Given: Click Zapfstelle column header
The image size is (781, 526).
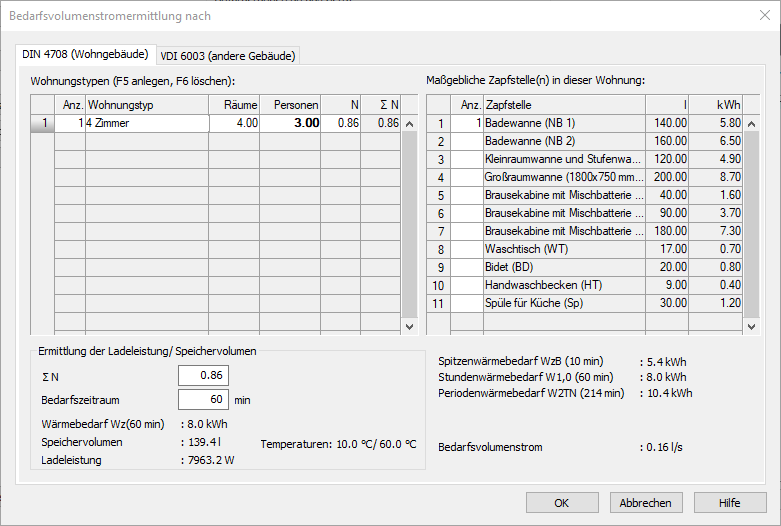Looking at the screenshot, I should tap(564, 105).
